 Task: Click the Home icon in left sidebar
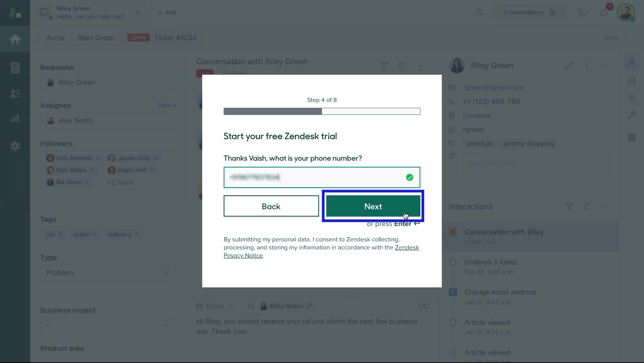point(15,39)
